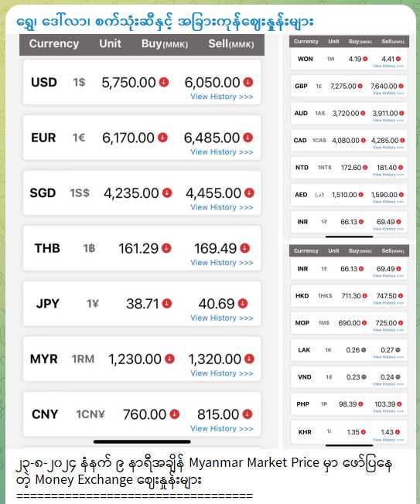
Task: Open View History link under CNY row
Action: pos(222,428)
